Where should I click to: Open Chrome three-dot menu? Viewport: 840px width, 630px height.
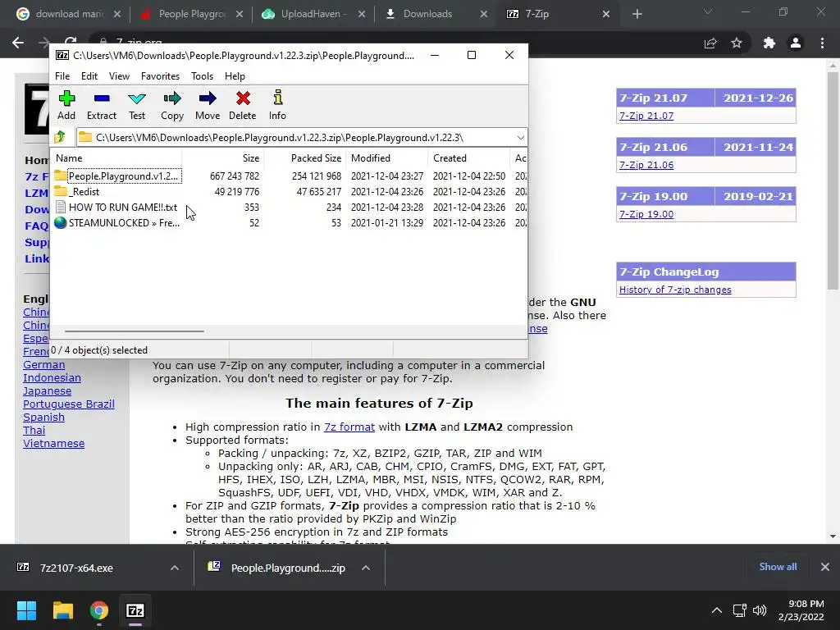click(822, 43)
